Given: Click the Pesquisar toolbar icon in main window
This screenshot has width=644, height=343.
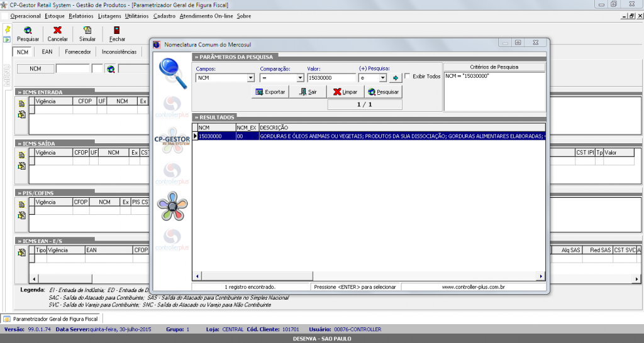Looking at the screenshot, I should click(x=28, y=34).
